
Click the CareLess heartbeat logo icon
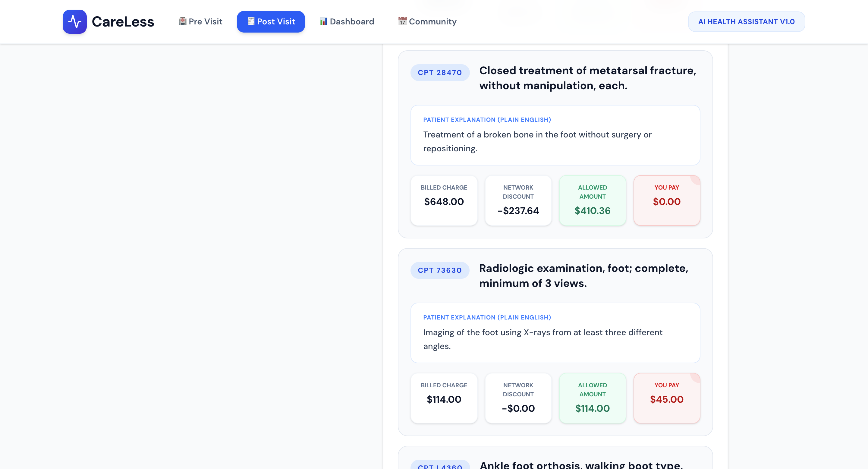click(x=74, y=22)
